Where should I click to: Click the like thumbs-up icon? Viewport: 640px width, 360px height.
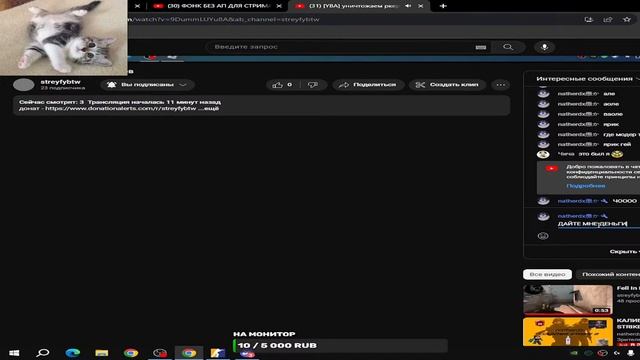(x=278, y=84)
